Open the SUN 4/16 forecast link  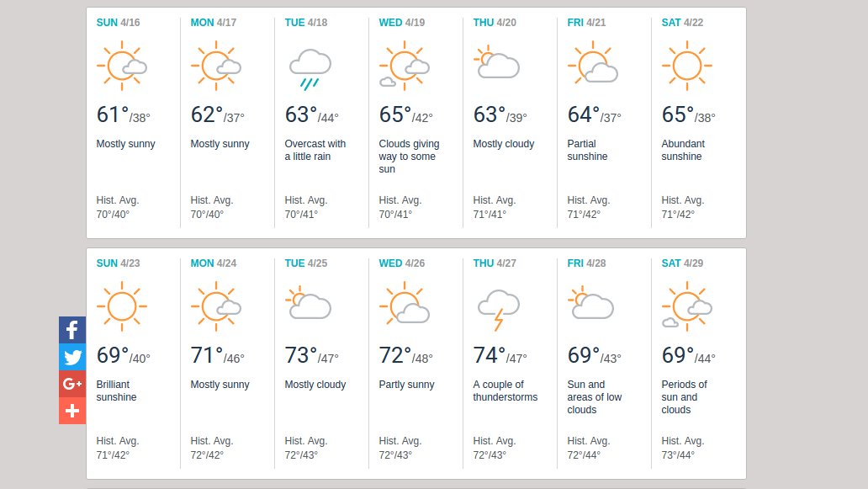119,23
